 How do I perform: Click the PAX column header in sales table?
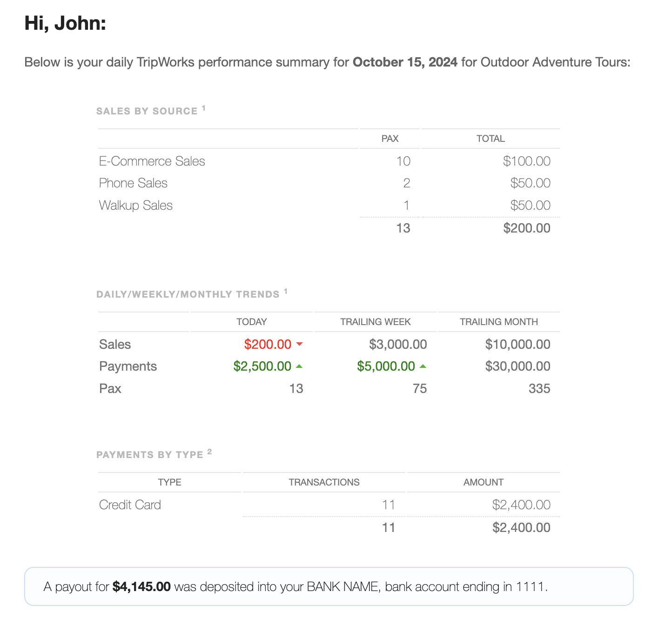point(390,139)
